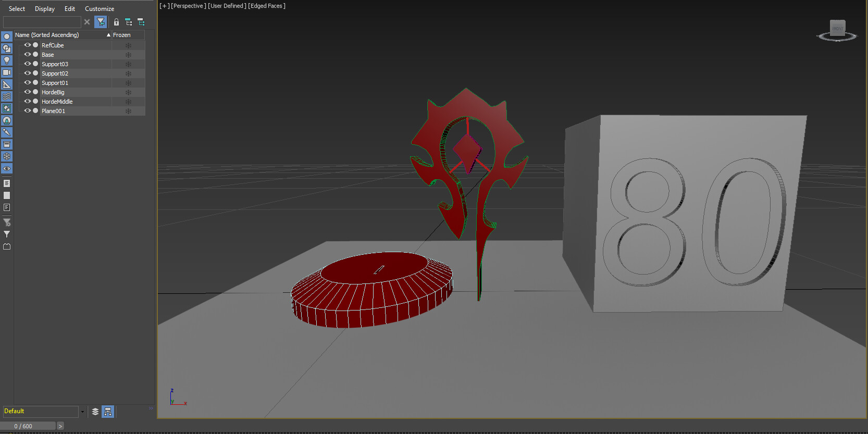Screen dimensions: 868x434
Task: Toggle Display Bones filter icon
Action: point(7,132)
